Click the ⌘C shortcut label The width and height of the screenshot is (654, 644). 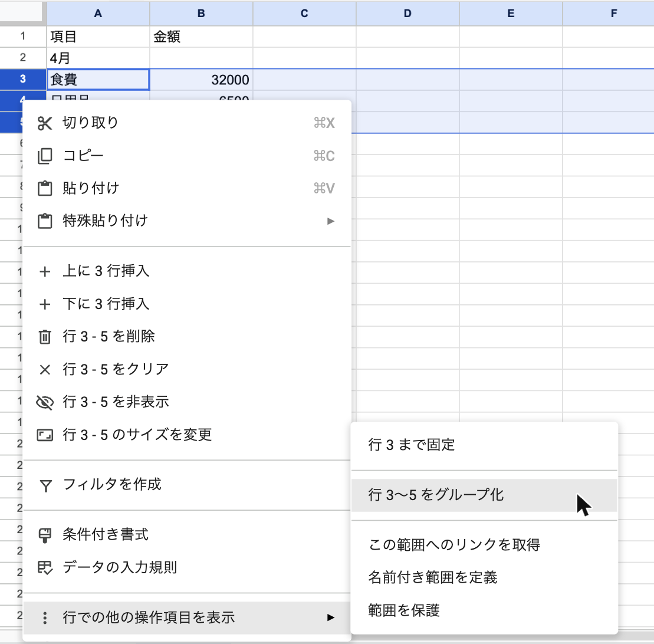click(x=324, y=156)
